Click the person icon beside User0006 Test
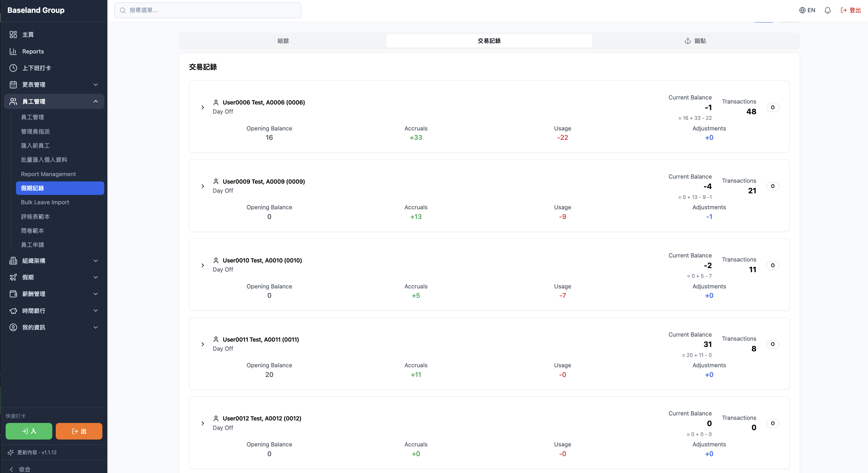This screenshot has width=868, height=473. pos(216,102)
